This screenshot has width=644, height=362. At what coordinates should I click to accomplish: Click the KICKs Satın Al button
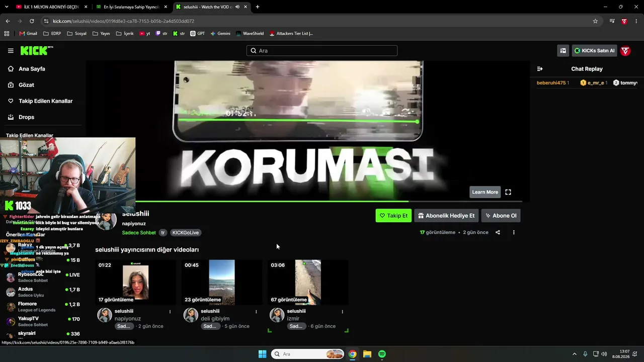pos(595,51)
